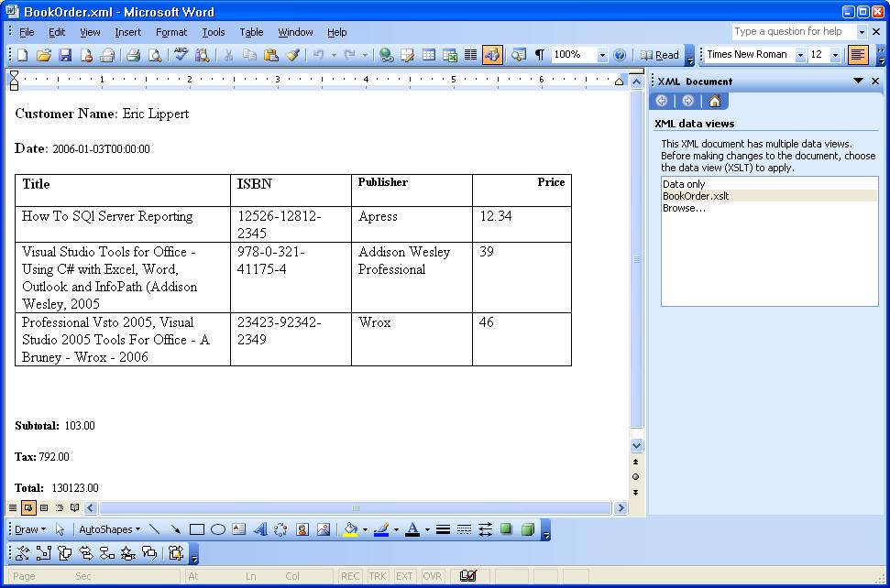Viewport: 890px width, 588px height.
Task: Open the Times New Roman font dropdown
Action: click(800, 55)
